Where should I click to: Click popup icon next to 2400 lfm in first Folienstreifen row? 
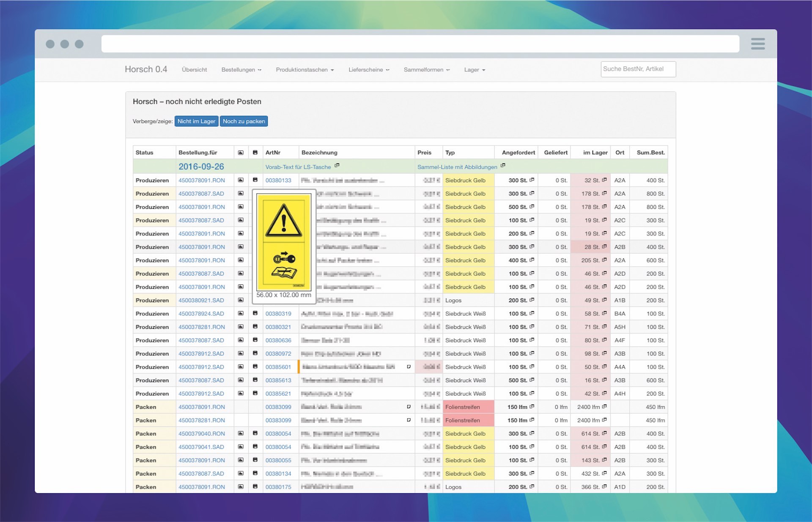[x=604, y=407]
